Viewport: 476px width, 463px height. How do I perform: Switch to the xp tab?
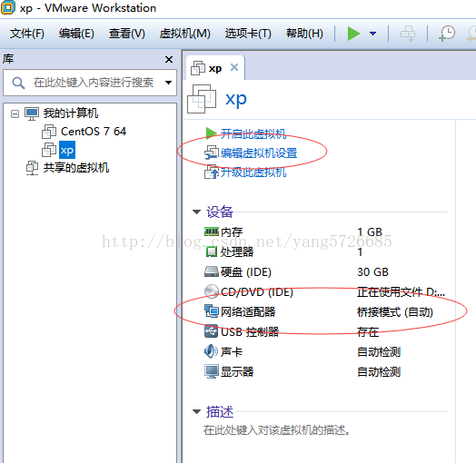(215, 69)
